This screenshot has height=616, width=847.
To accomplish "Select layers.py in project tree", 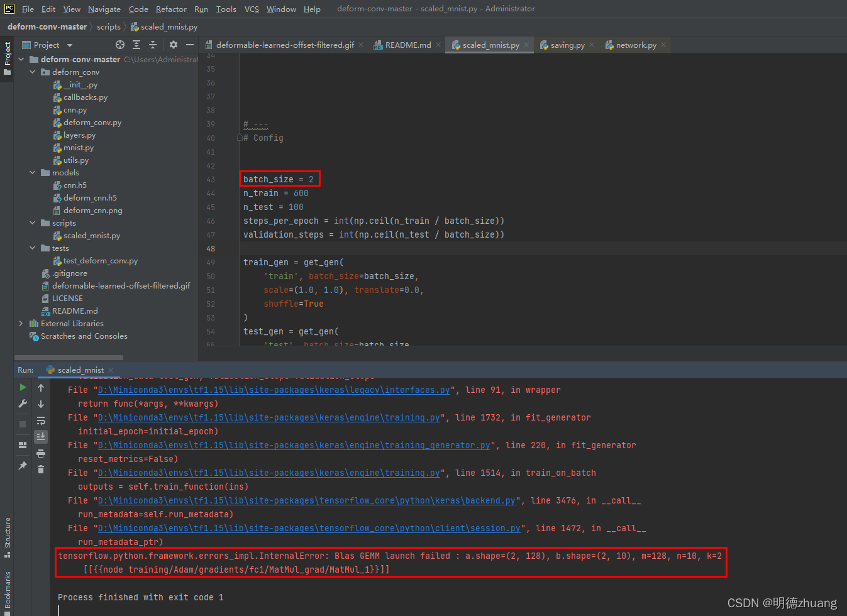I will [x=79, y=135].
